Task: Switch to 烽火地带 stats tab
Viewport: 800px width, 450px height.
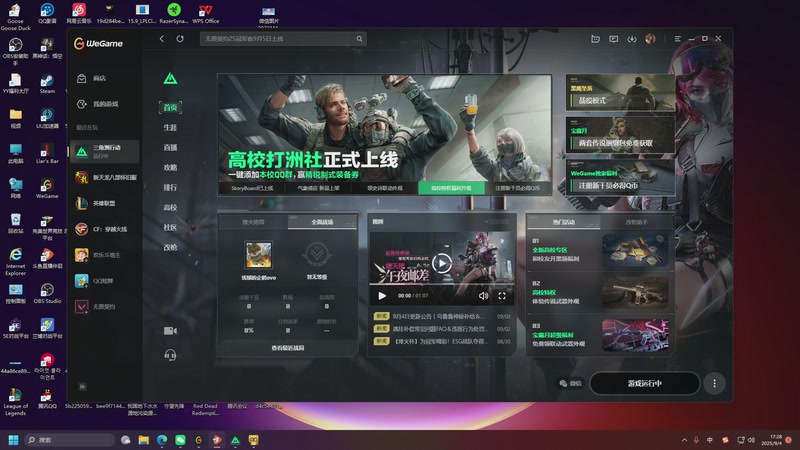Action: [x=253, y=222]
